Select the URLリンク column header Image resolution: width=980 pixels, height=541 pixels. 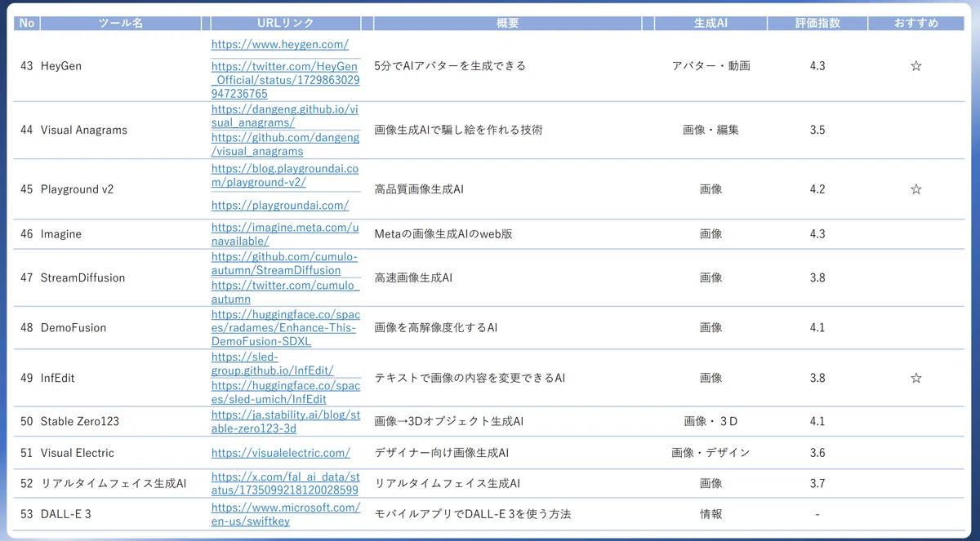(x=285, y=23)
